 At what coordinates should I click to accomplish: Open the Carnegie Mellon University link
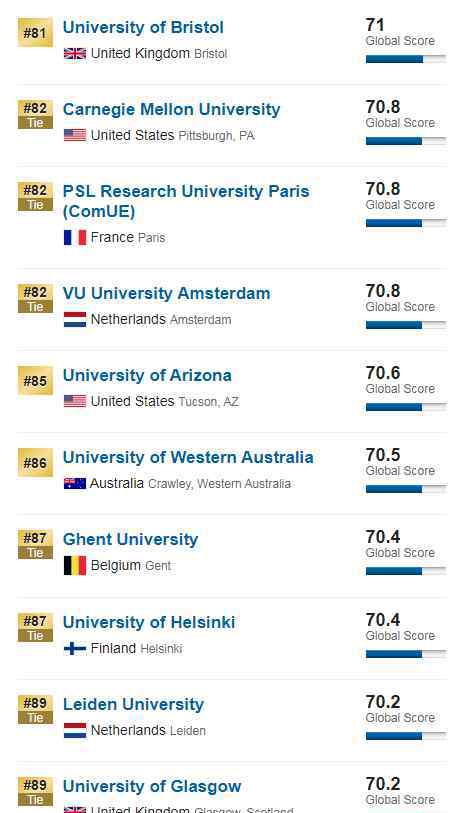[x=171, y=109]
